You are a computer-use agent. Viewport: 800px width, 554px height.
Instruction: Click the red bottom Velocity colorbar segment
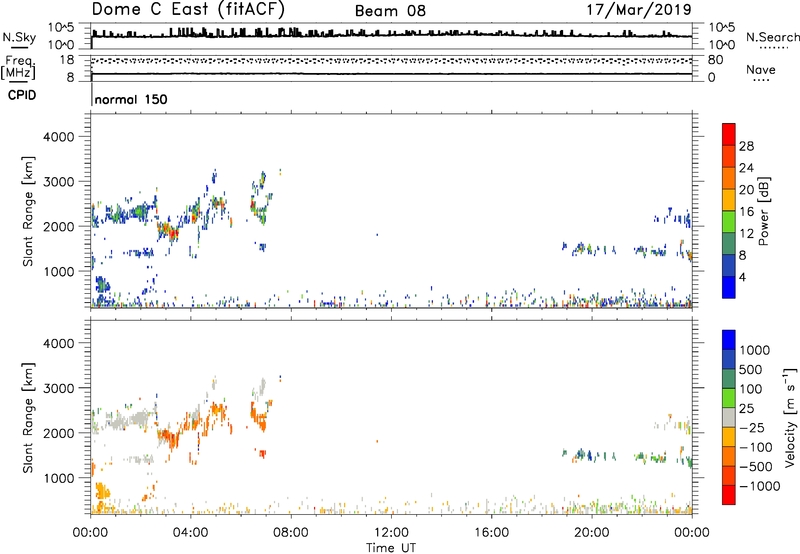click(729, 495)
